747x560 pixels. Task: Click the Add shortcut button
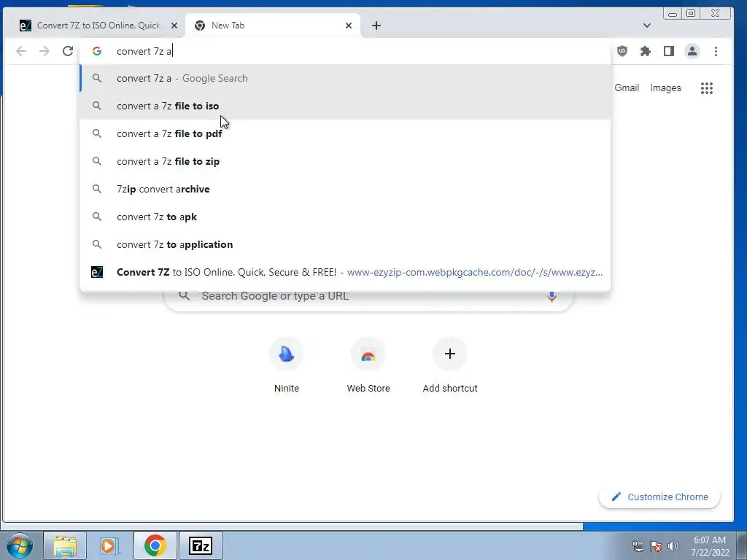pyautogui.click(x=449, y=365)
